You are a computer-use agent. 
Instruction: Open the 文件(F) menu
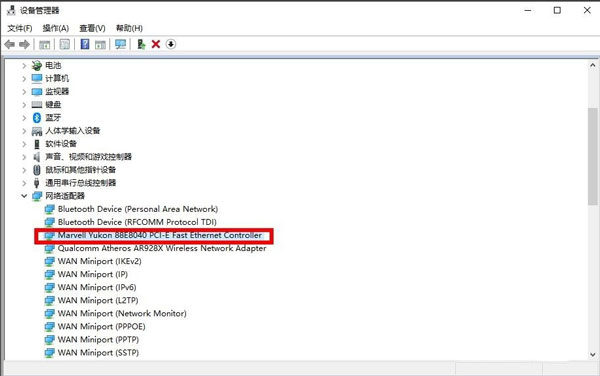pyautogui.click(x=20, y=28)
